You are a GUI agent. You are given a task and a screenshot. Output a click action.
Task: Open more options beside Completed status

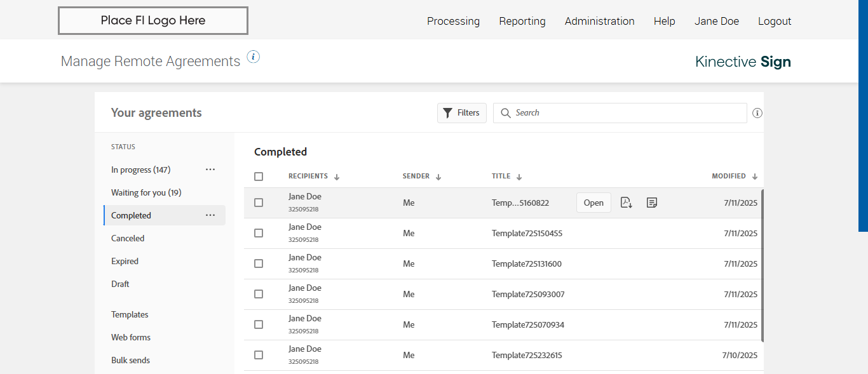pos(210,215)
